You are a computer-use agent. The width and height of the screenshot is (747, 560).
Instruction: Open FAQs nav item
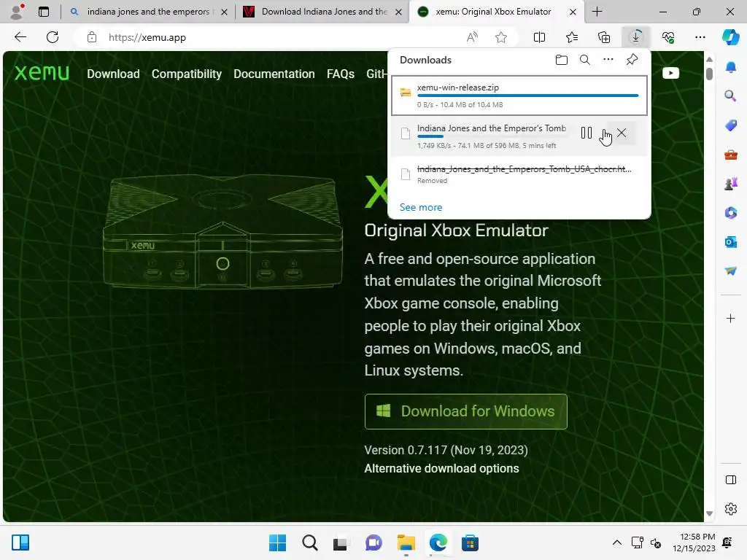[x=340, y=74]
